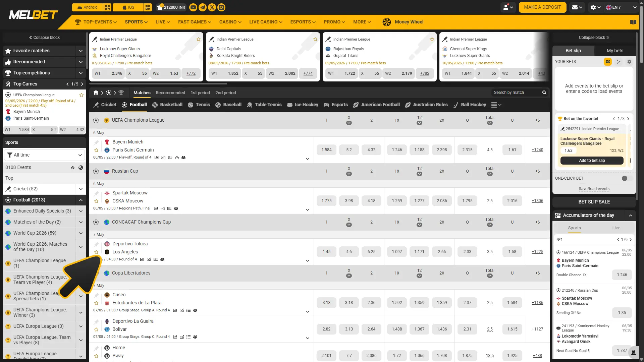Viewport: 644px width, 362px height.
Task: Click the bet slip arrow icon
Action: (619, 62)
